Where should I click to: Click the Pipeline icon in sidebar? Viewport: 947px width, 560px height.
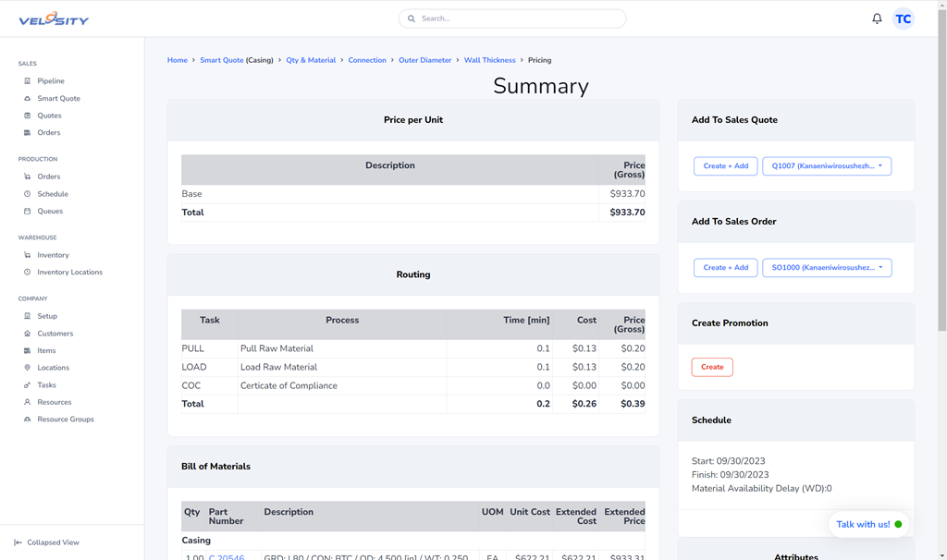point(28,81)
